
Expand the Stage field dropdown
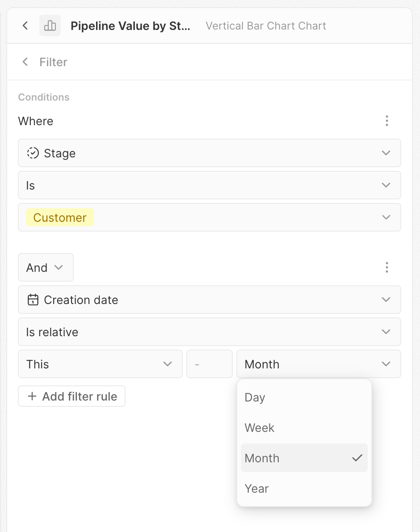tap(386, 153)
